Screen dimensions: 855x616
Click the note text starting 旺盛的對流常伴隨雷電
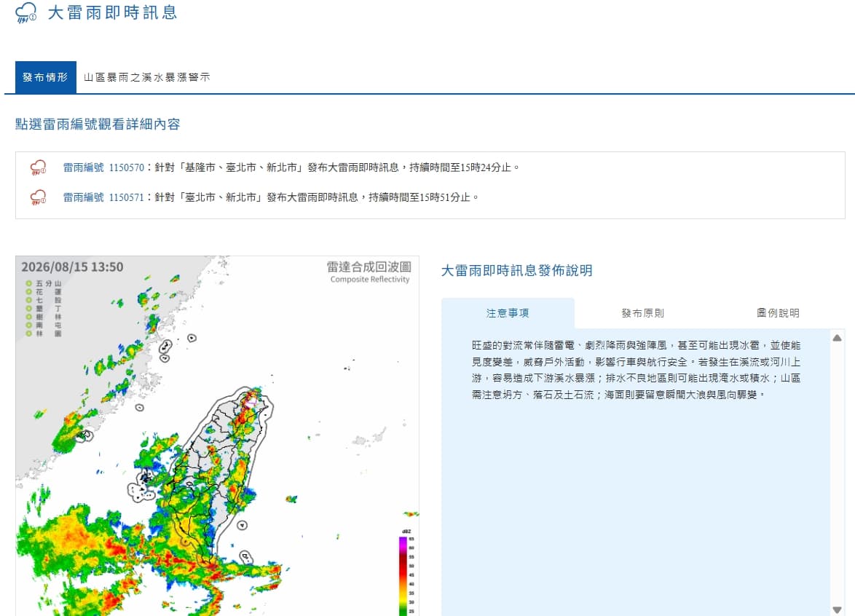[x=636, y=370]
